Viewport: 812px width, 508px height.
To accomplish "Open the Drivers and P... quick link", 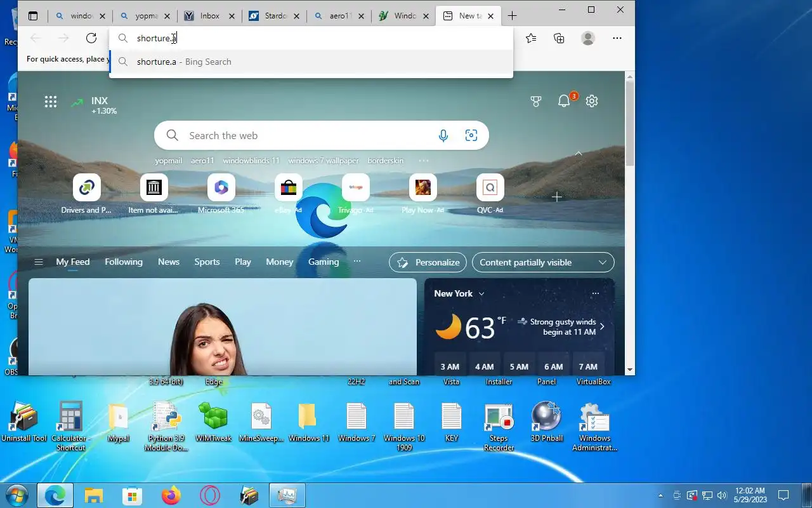I will tap(86, 194).
